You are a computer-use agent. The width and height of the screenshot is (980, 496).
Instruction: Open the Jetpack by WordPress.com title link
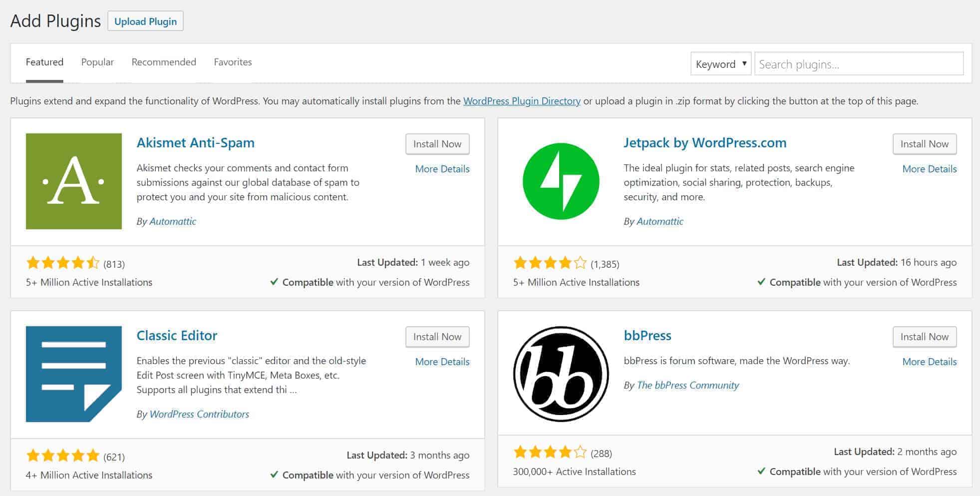(x=705, y=143)
